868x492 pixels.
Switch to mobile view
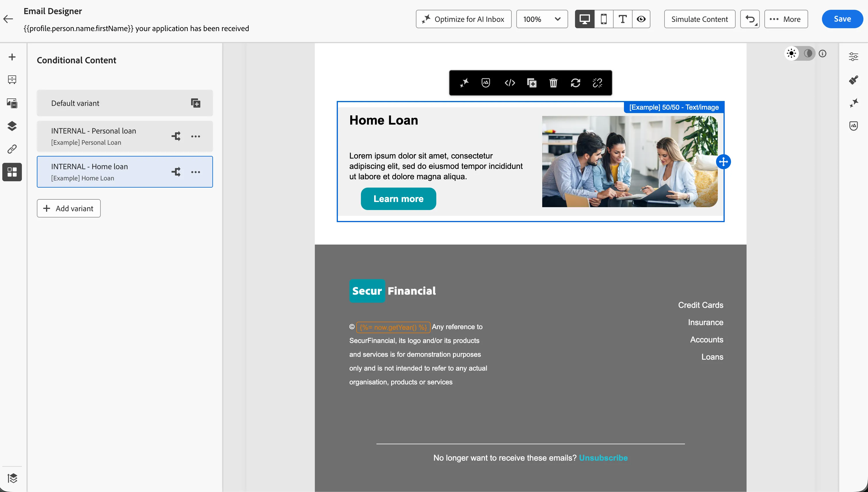[604, 19]
